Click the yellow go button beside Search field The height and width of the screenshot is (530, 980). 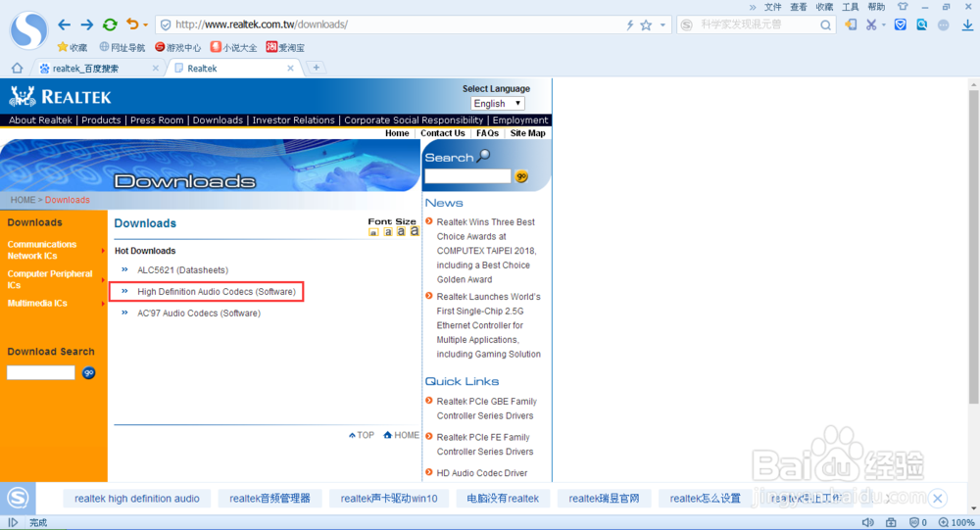coord(521,177)
